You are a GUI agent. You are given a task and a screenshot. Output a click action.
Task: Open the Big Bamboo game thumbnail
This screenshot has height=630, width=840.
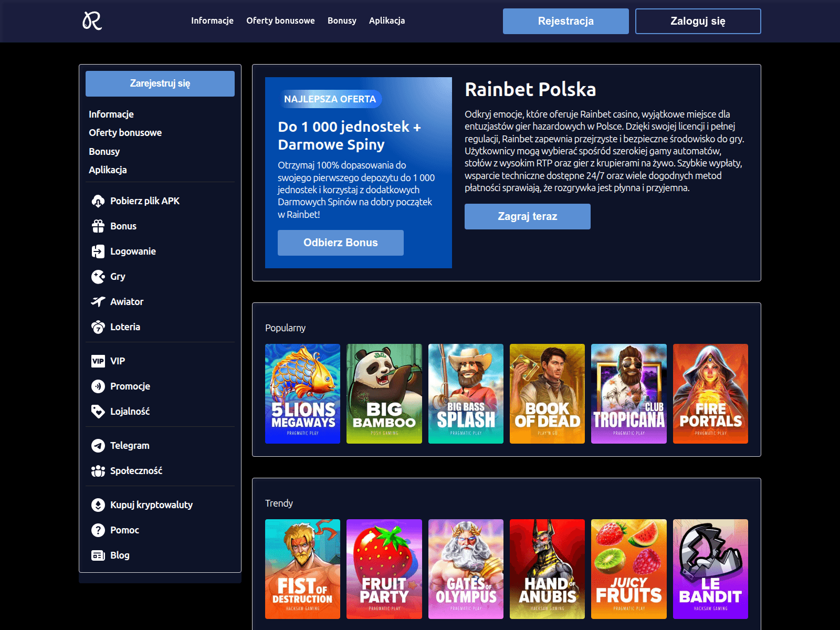click(x=384, y=394)
